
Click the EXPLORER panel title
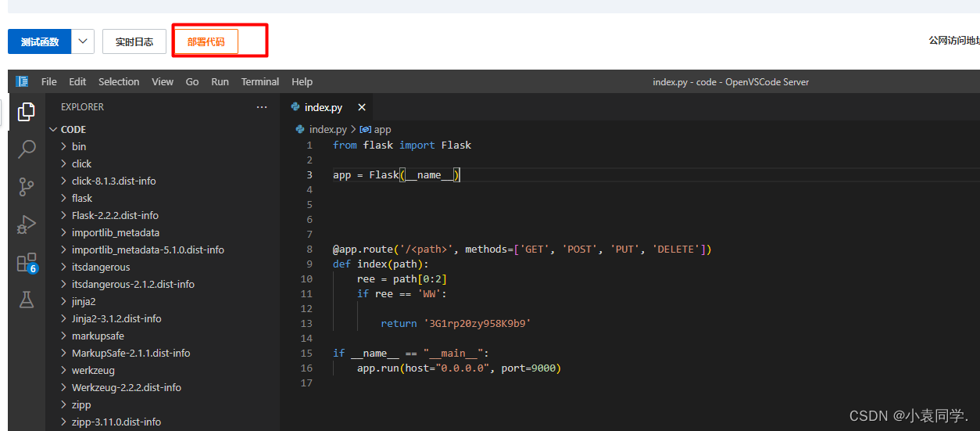click(82, 107)
